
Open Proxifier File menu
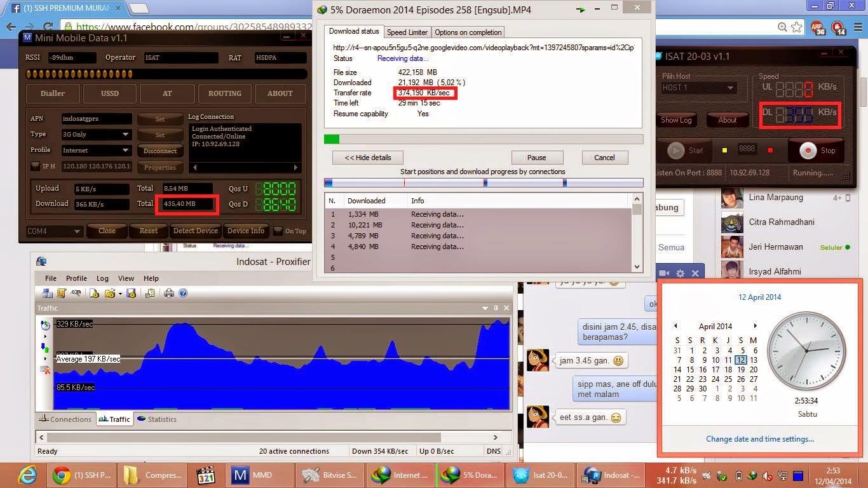(51, 278)
